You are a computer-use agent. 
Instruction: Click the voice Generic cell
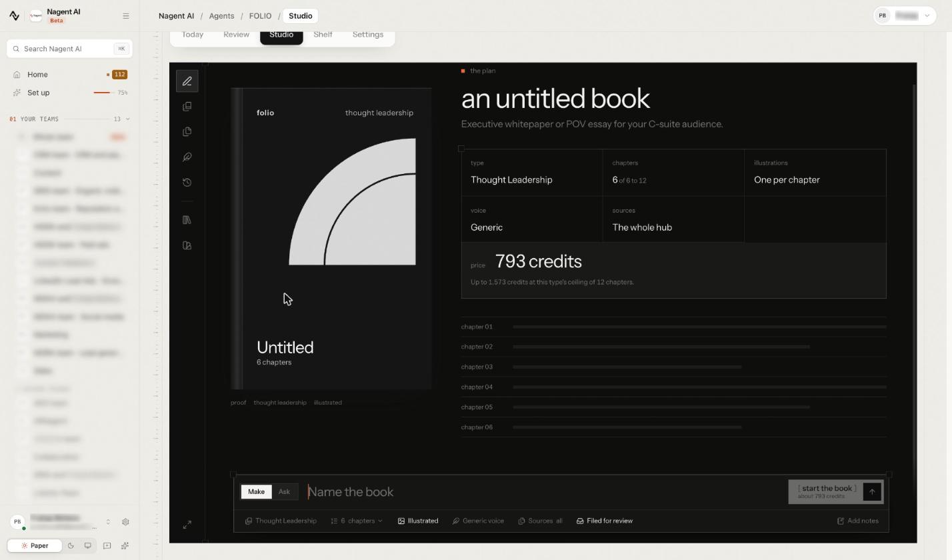(532, 219)
